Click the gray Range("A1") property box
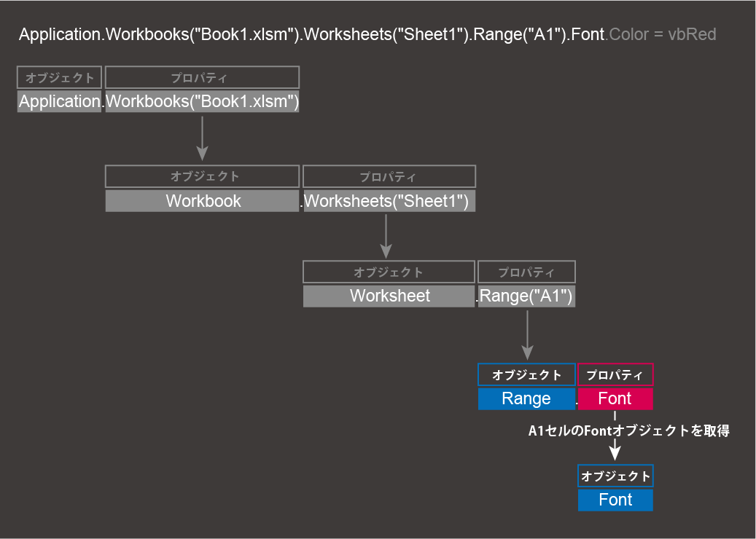756x539 pixels. point(526,296)
